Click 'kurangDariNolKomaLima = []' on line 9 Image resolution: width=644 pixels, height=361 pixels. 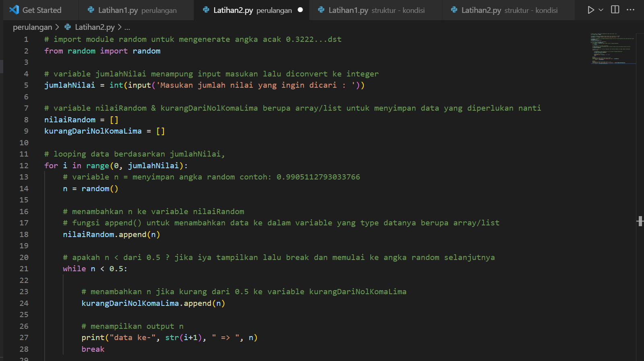coord(105,131)
